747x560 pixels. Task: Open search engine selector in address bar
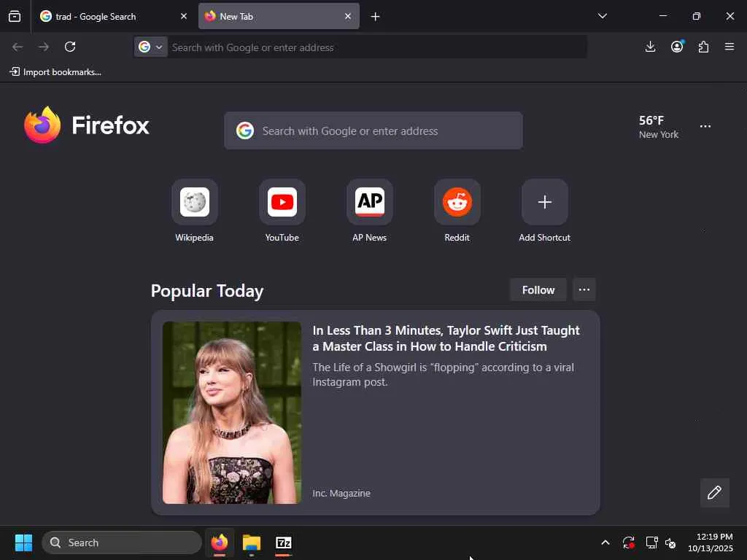coord(150,47)
